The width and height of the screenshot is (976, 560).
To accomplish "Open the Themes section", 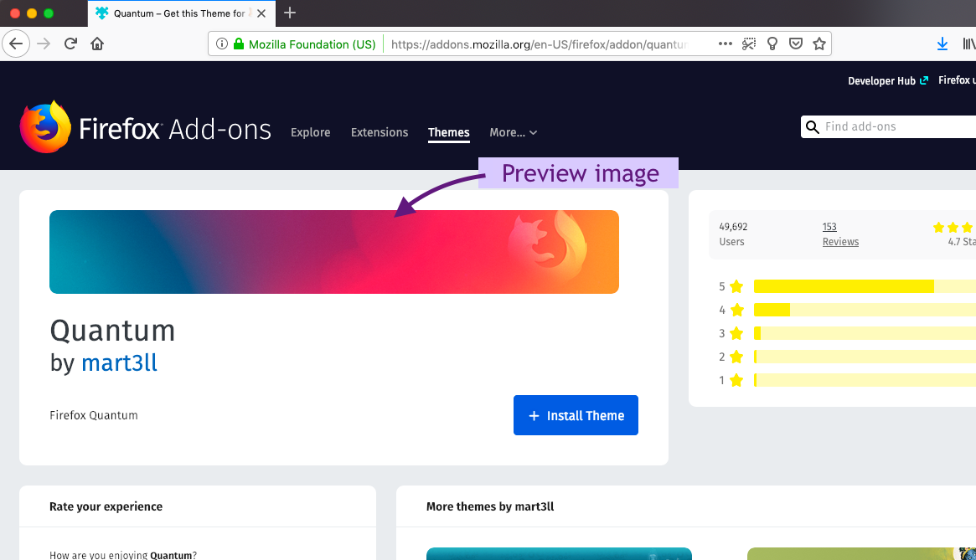I will click(x=449, y=132).
